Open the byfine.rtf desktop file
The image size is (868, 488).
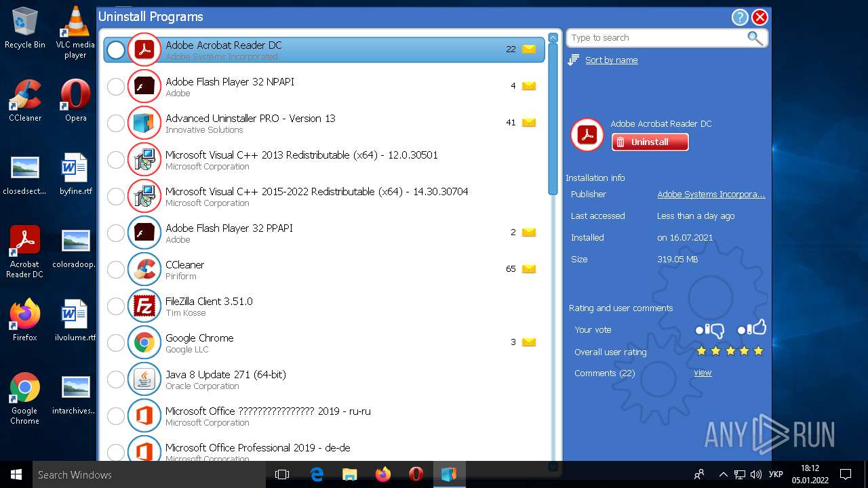pyautogui.click(x=75, y=174)
